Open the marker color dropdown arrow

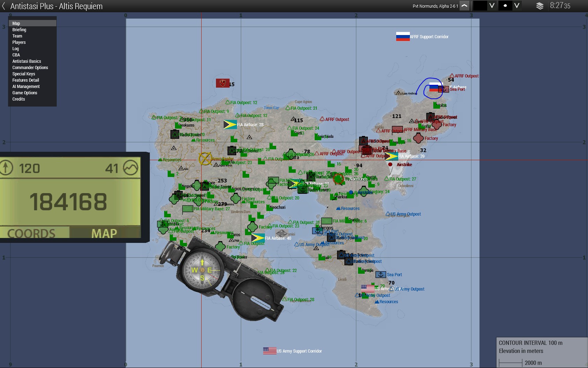pos(492,6)
